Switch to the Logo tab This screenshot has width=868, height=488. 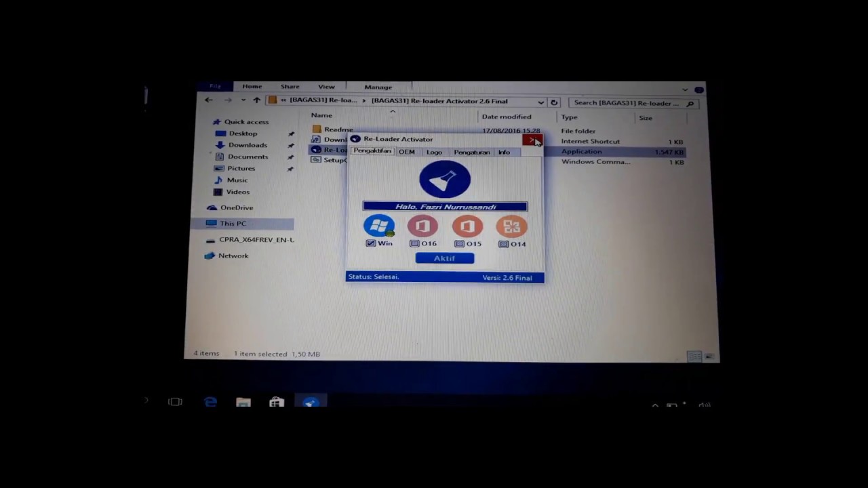tap(434, 152)
